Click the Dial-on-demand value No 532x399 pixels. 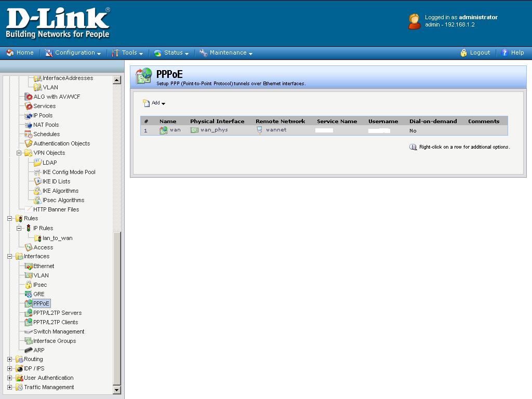tap(413, 130)
